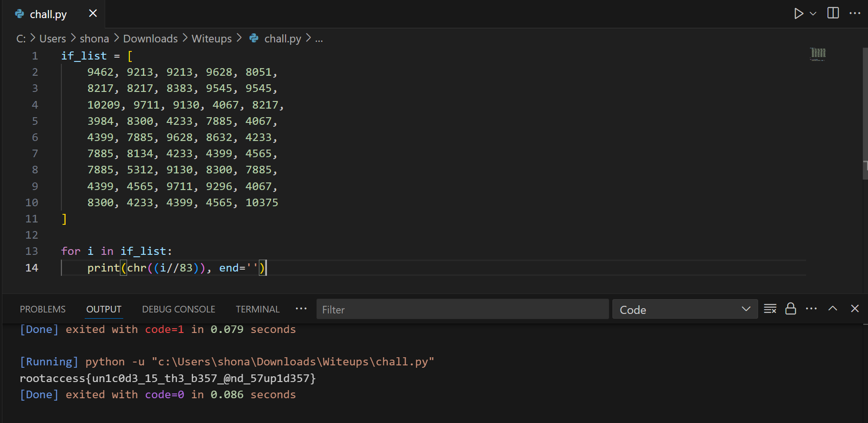Click the shona breadcrumb
This screenshot has height=423, width=868.
pos(94,39)
